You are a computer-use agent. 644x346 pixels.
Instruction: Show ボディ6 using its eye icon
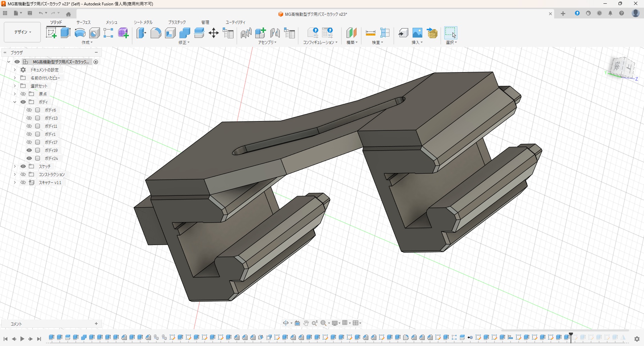(29, 110)
